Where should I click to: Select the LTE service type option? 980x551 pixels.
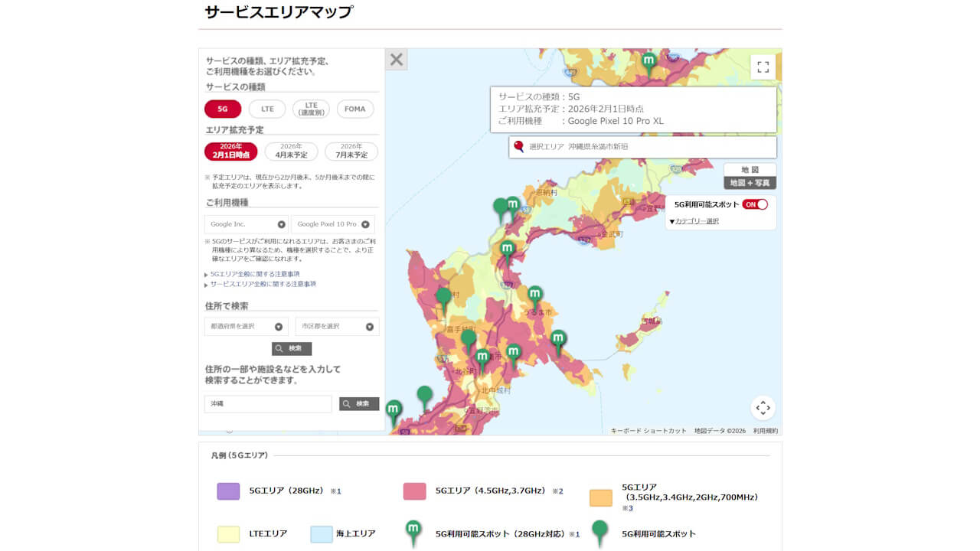click(x=266, y=109)
